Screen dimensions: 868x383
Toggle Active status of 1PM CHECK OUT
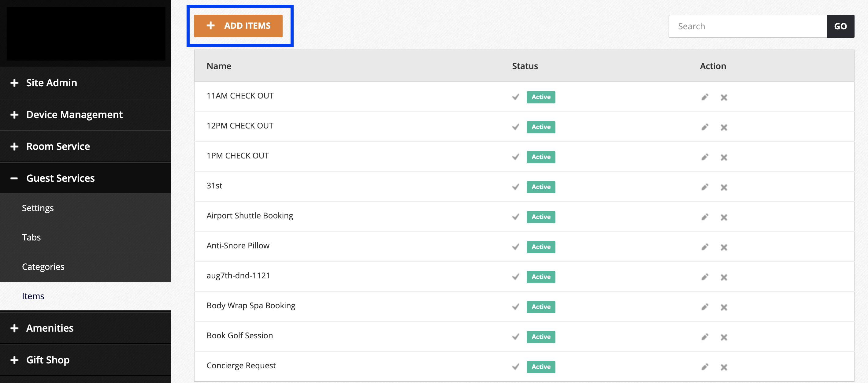(540, 157)
